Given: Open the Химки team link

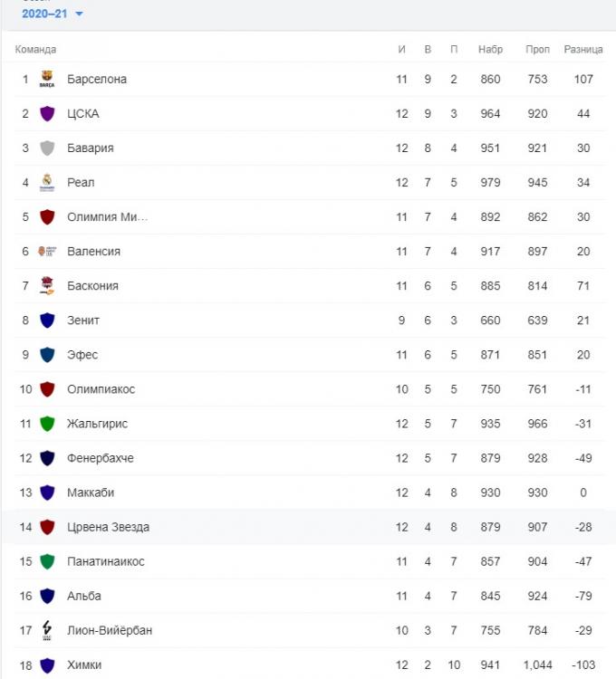Looking at the screenshot, I should 84,665.
